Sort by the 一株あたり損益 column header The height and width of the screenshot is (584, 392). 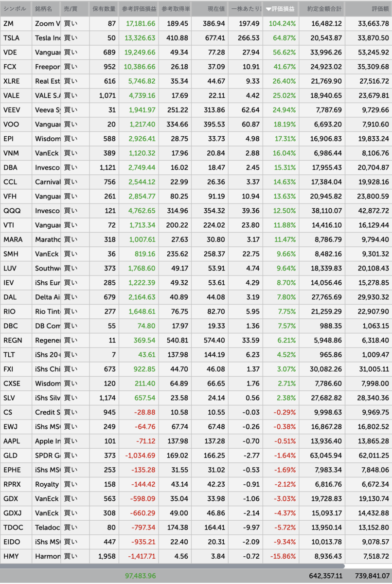[x=246, y=9]
